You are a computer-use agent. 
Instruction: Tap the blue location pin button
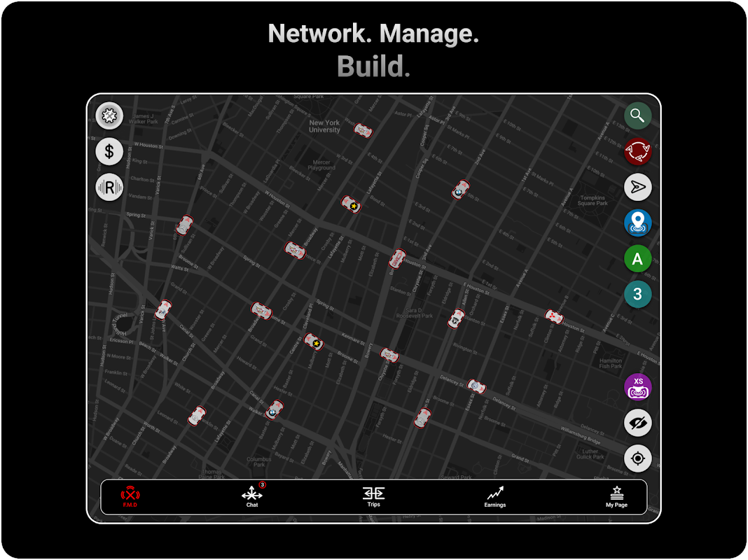638,223
